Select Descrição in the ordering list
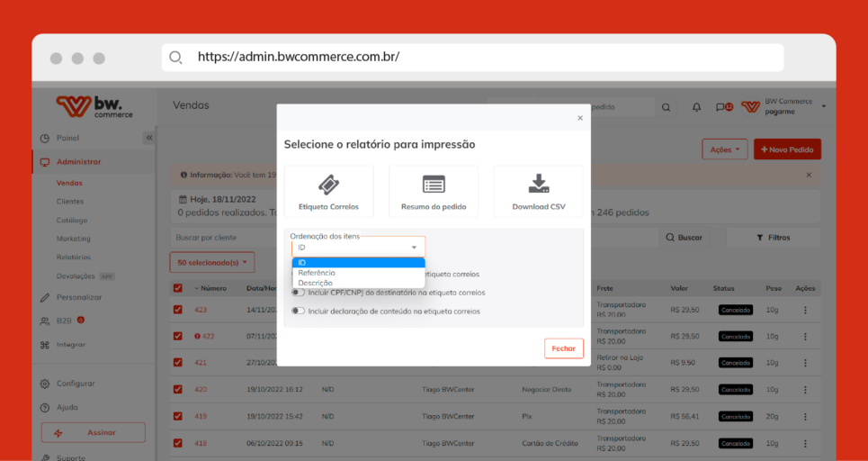 [359, 283]
